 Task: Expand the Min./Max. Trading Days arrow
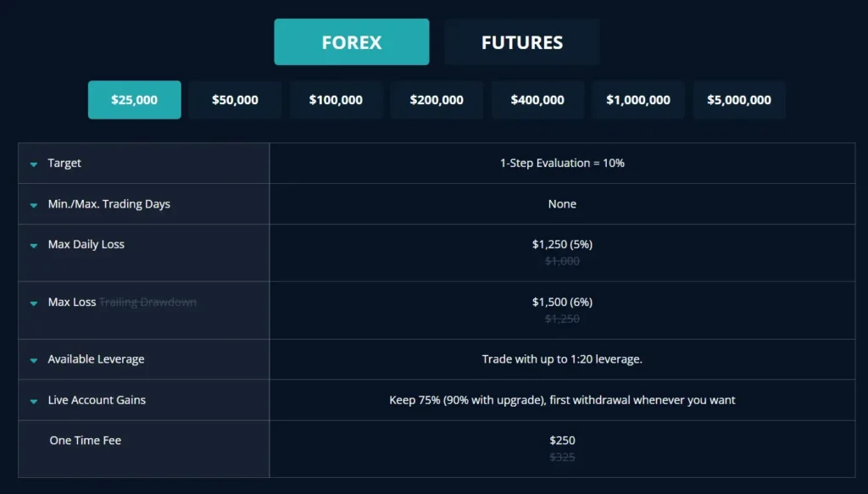point(34,205)
